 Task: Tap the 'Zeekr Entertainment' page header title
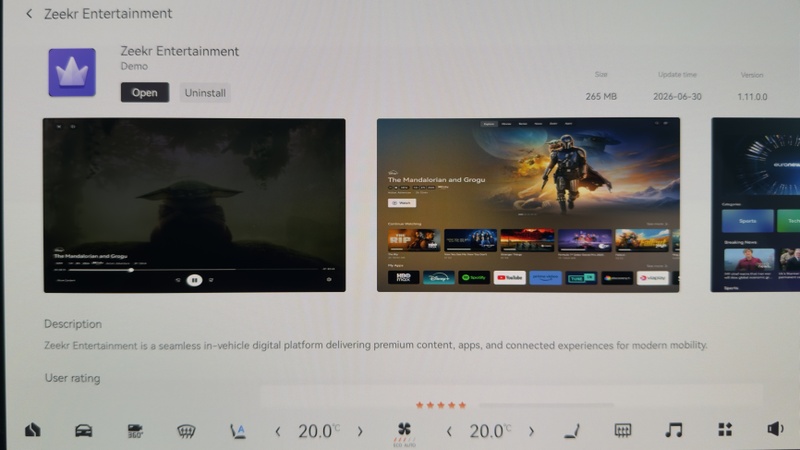click(x=108, y=14)
